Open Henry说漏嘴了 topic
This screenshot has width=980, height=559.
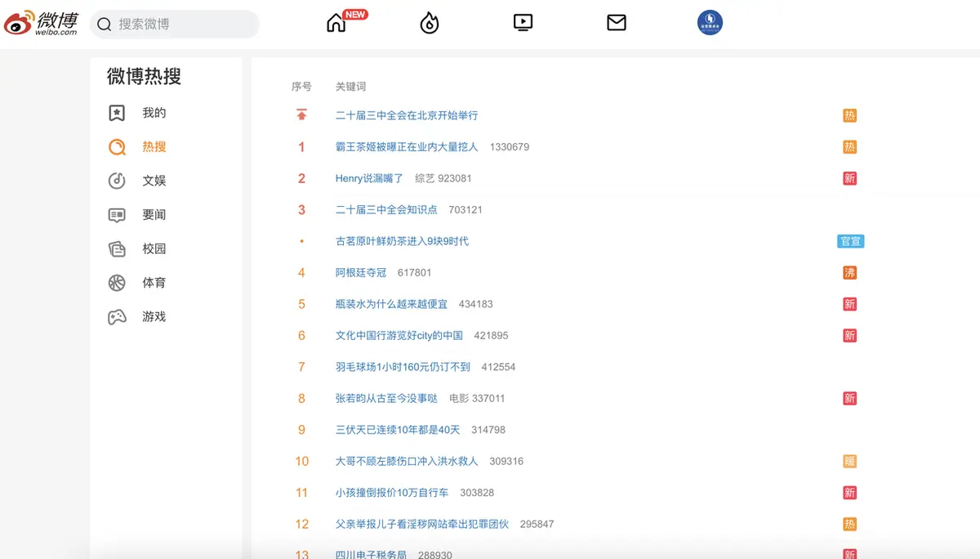click(370, 178)
